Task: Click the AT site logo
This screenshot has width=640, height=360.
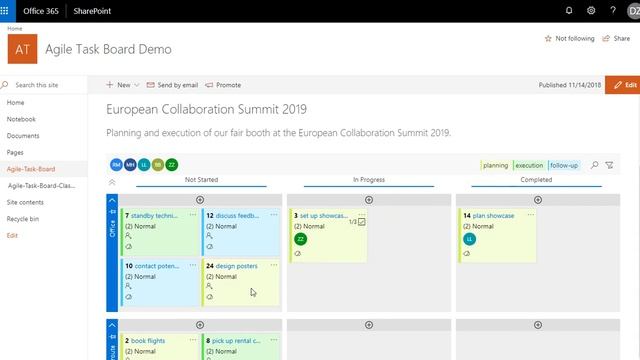Action: [22, 49]
